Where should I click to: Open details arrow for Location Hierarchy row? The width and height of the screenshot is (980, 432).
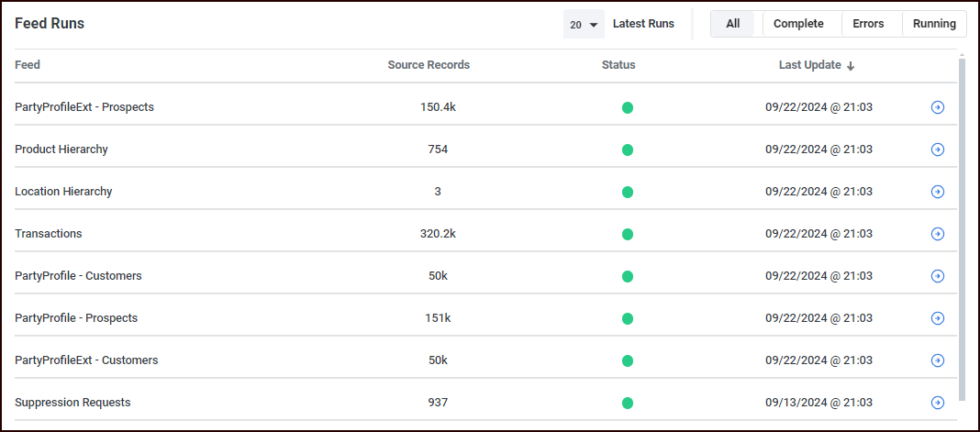coord(937,192)
